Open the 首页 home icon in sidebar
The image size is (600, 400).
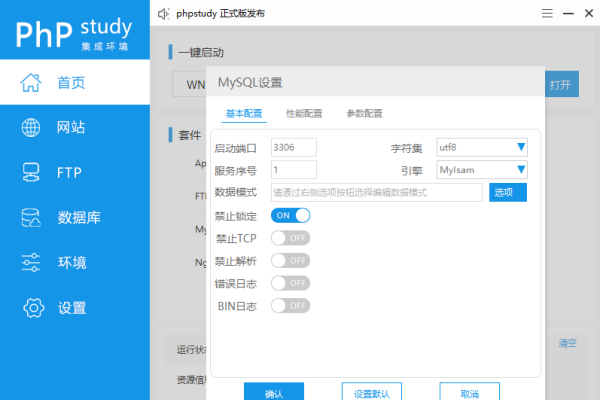point(31,82)
